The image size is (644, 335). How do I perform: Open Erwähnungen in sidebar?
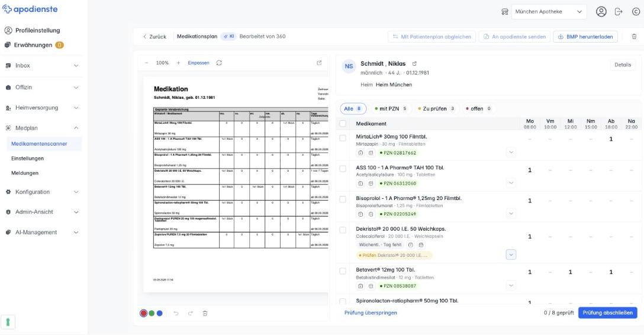34,45
